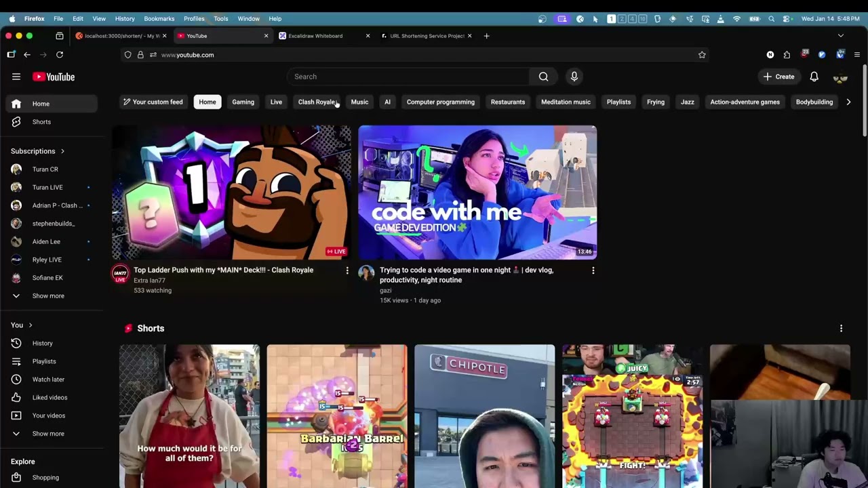
Task: Open Aiden Lee subscription channel
Action: (x=52, y=242)
